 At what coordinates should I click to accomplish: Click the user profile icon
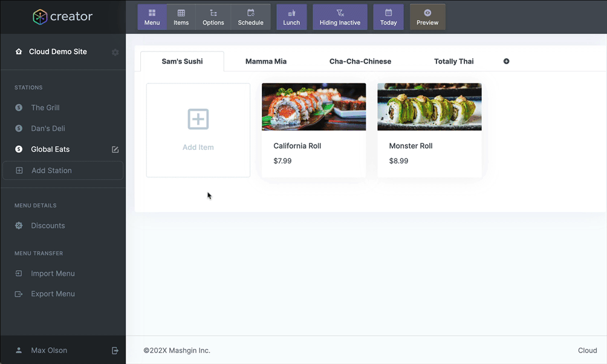click(19, 350)
